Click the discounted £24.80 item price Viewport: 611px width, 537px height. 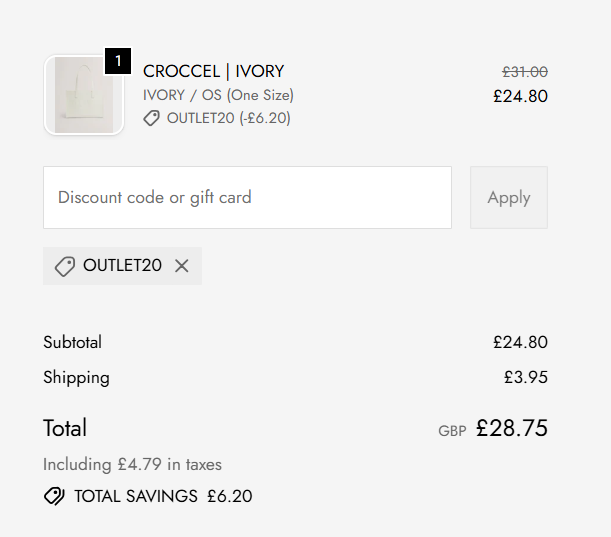click(x=520, y=96)
